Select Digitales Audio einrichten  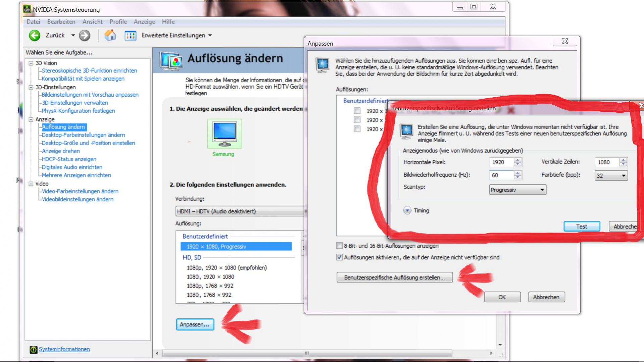72,167
